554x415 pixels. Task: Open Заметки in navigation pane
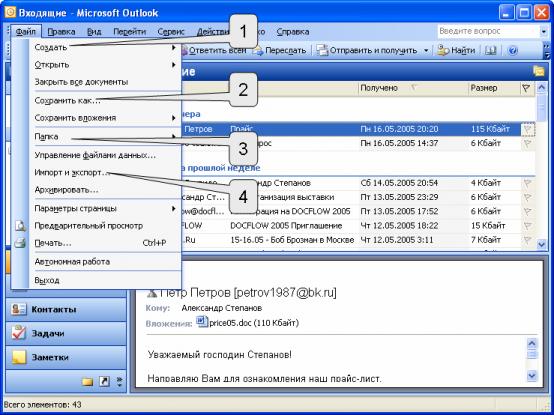click(66, 357)
